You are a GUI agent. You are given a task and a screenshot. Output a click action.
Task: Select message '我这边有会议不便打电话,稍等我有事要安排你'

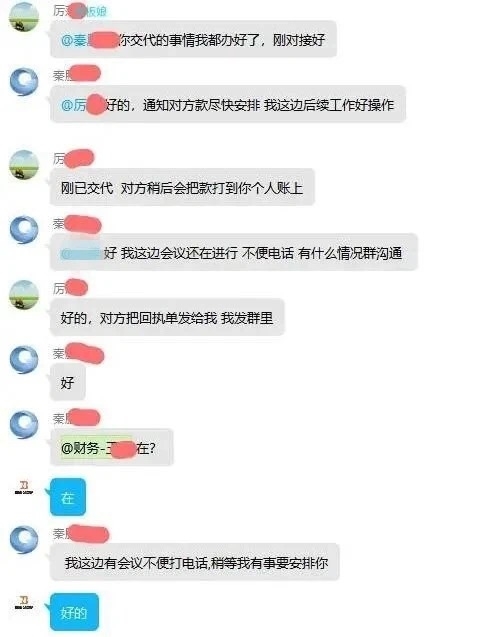(195, 563)
